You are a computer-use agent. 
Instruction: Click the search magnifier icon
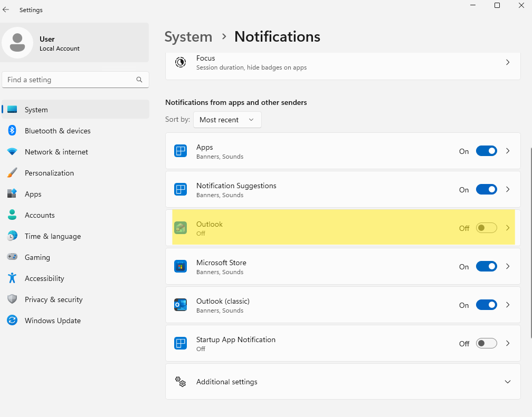coord(139,80)
